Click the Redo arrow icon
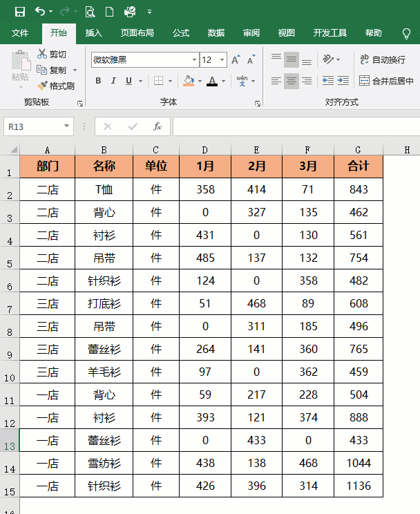The image size is (420, 514). [65, 12]
